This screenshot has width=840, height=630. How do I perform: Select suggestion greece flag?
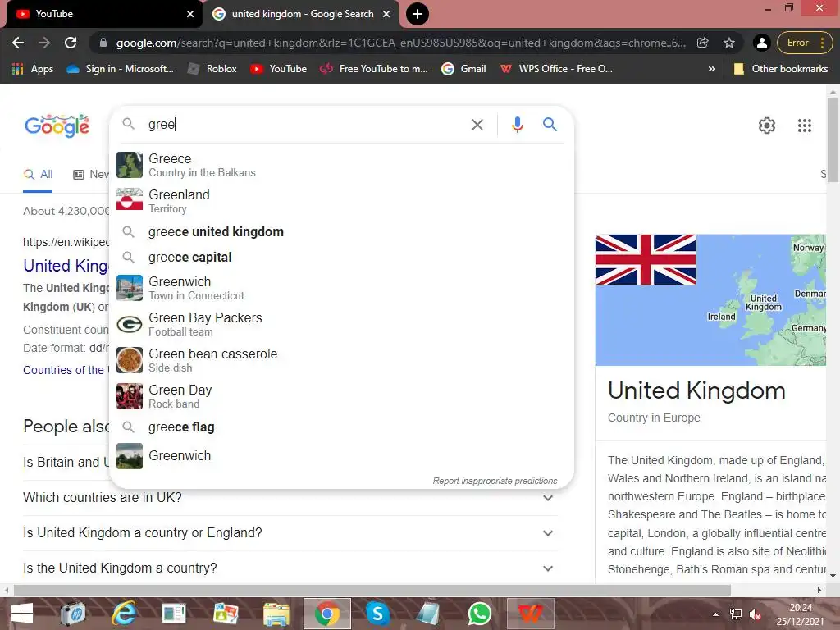[x=341, y=427]
